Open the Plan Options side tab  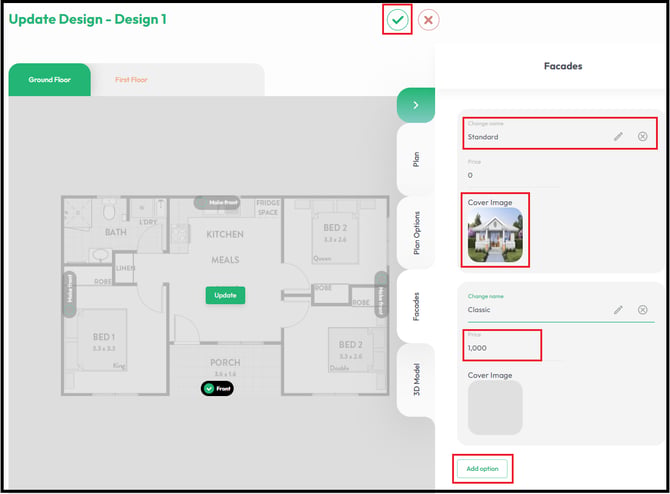point(416,233)
